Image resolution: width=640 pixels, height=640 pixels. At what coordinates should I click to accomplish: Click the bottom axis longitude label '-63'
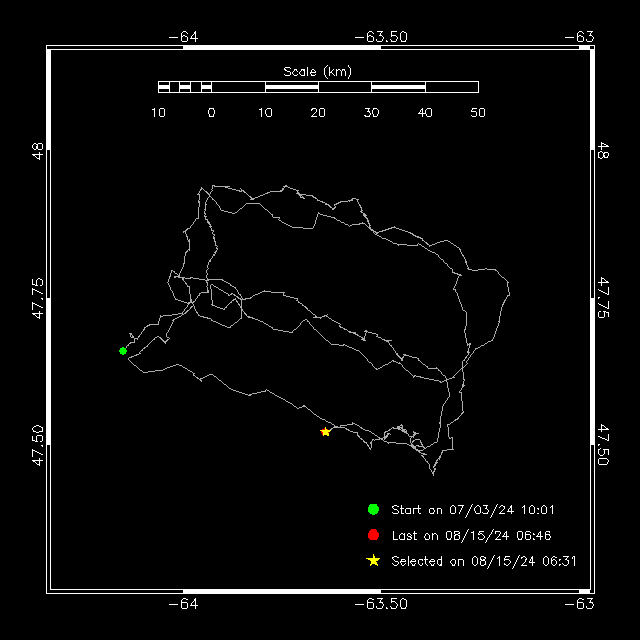(x=579, y=604)
